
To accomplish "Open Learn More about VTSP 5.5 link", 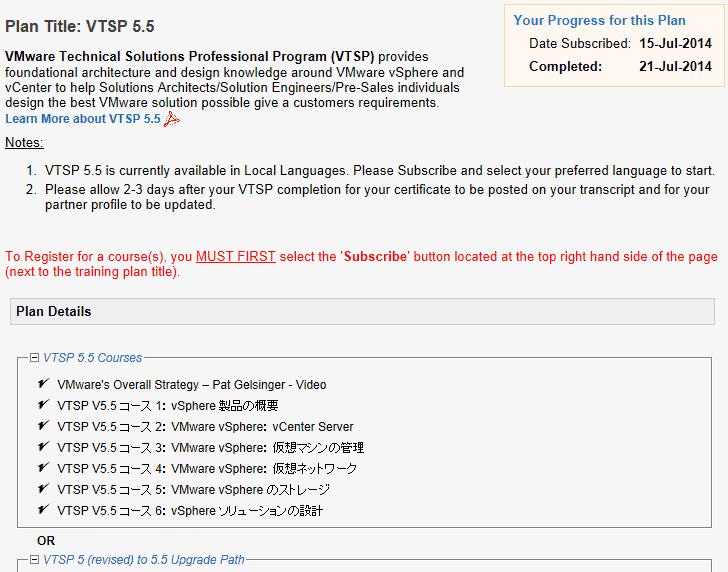I will click(83, 119).
